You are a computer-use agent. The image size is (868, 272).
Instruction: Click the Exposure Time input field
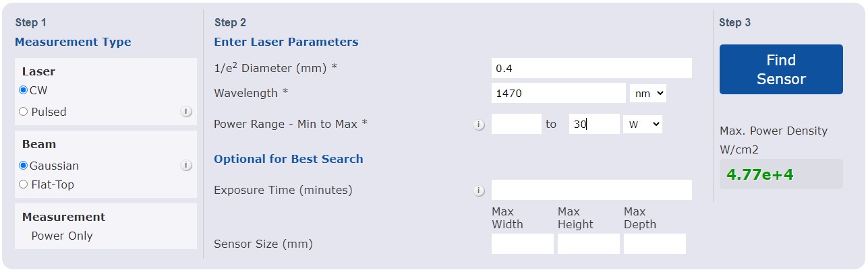591,190
